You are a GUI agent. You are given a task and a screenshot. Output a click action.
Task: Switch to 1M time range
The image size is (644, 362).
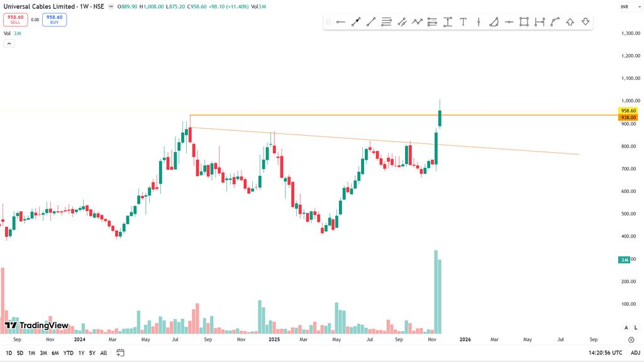(31, 353)
